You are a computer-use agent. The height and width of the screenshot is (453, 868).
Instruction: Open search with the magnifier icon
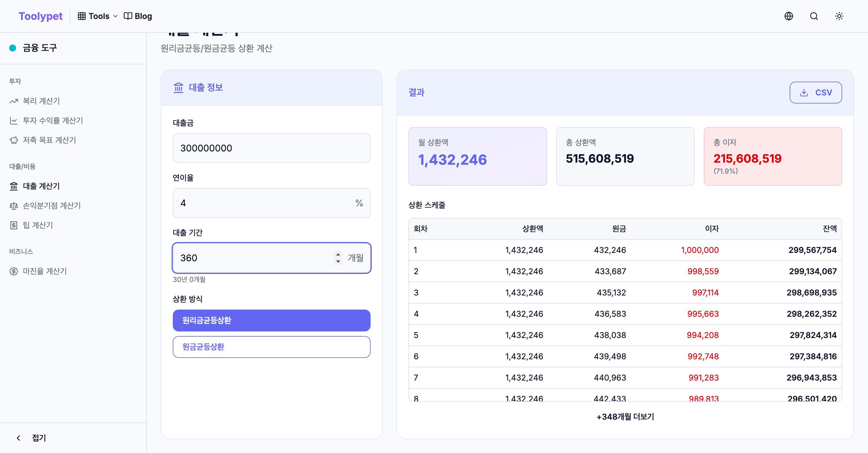click(x=814, y=16)
